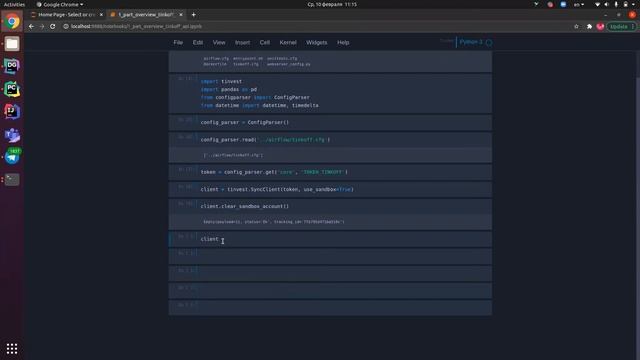Screen dimensions: 640x360
Task: Open the Edit menu in Jupyter
Action: [198, 42]
